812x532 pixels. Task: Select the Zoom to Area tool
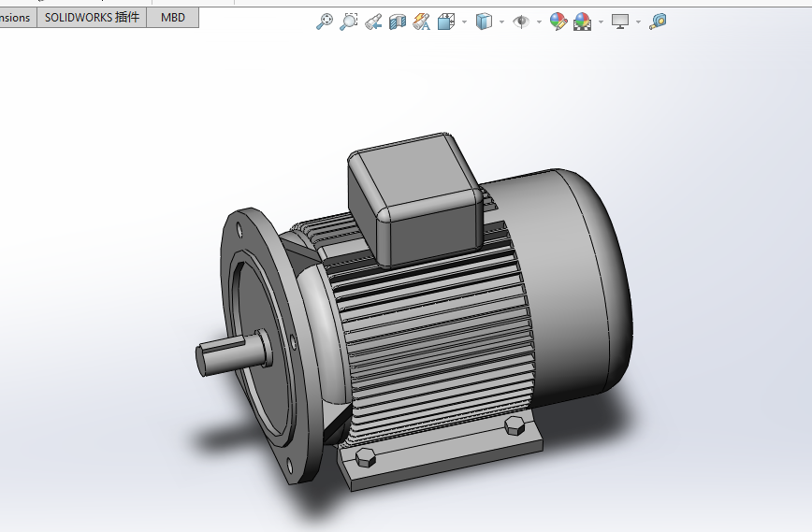(349, 21)
